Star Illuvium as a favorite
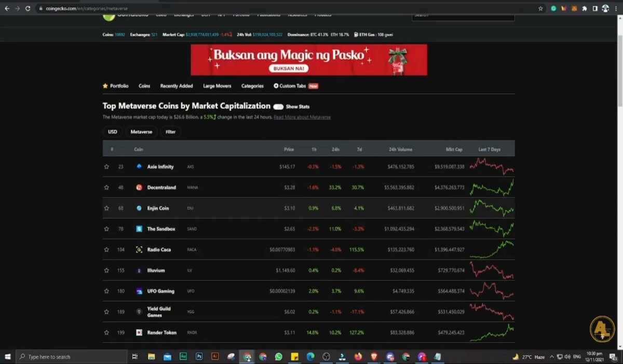Image resolution: width=623 pixels, height=364 pixels. (106, 270)
